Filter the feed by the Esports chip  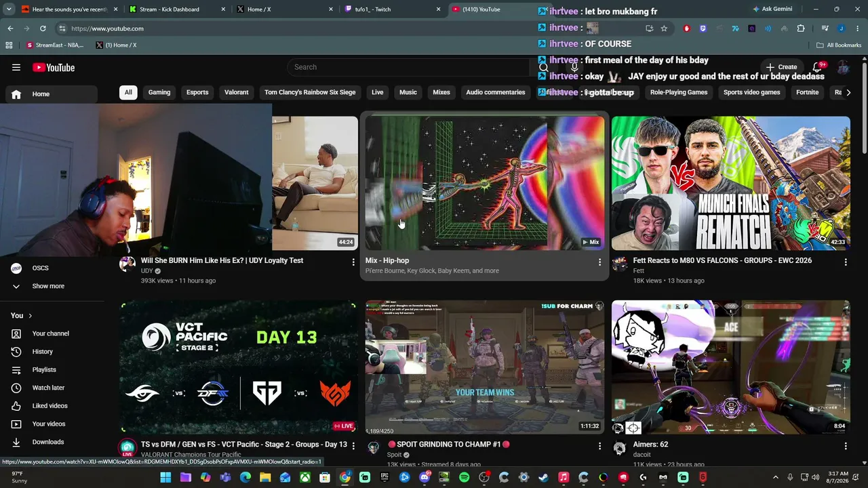(x=197, y=92)
